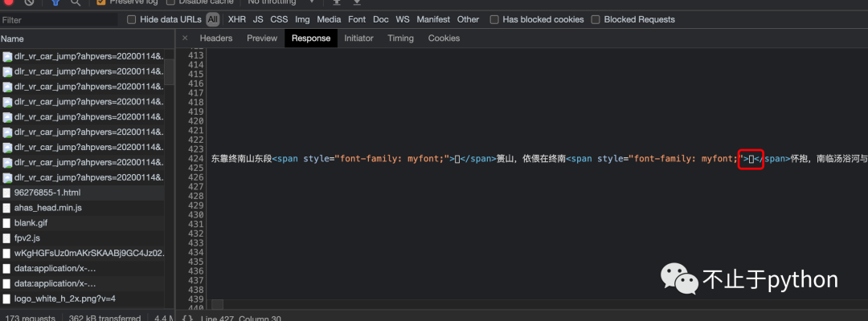This screenshot has height=321, width=868.
Task: Select the 96276855-1.html request
Action: (x=47, y=193)
